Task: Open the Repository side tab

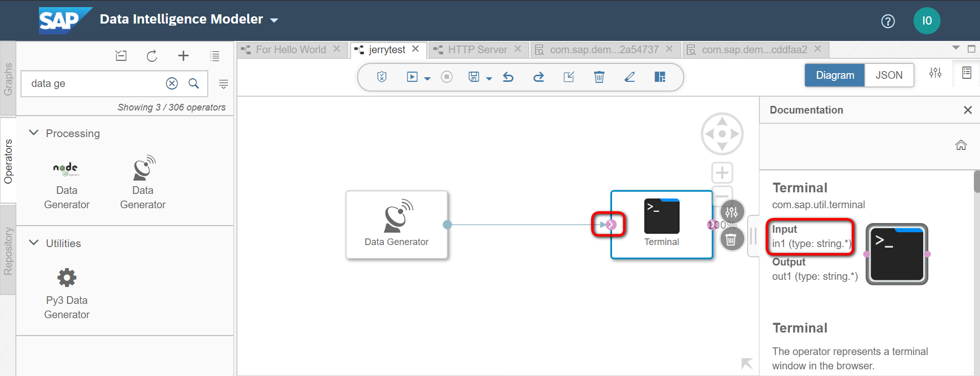Action: point(8,251)
